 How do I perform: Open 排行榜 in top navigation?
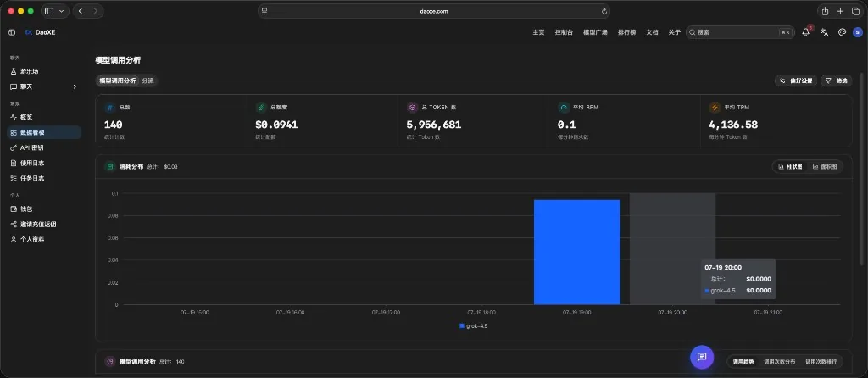(x=626, y=33)
